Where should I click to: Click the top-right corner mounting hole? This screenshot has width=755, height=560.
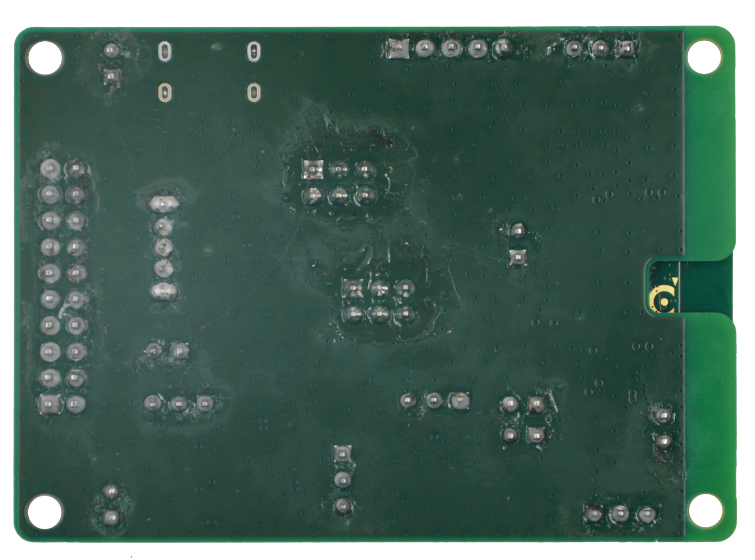pos(703,57)
